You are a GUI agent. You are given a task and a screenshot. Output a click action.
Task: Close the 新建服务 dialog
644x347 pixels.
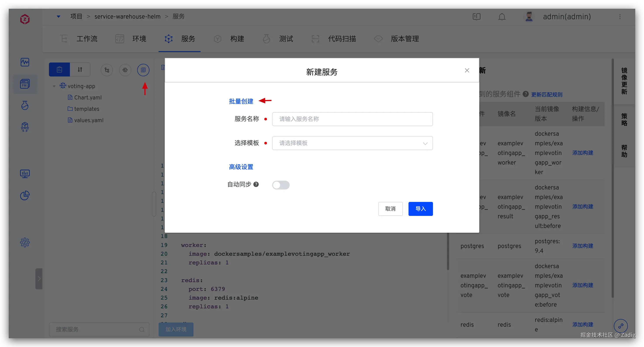click(467, 71)
